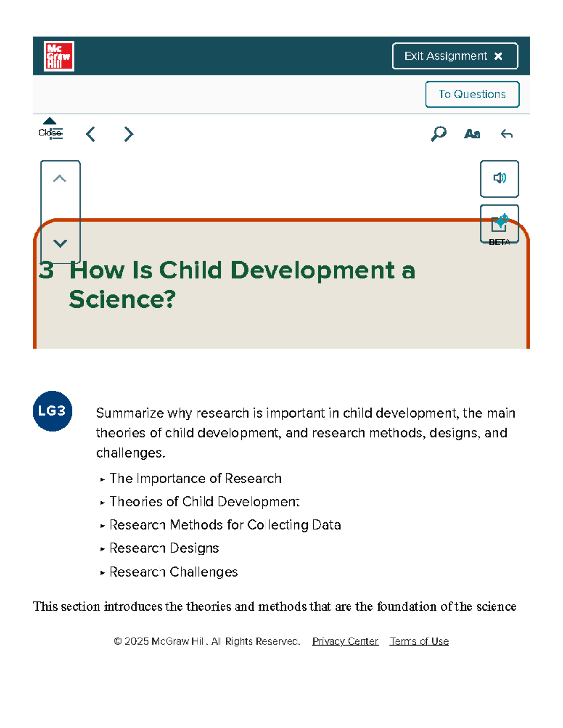Screen dimensions: 563x728
Task: Open the Terms of Use link
Action: (x=419, y=641)
